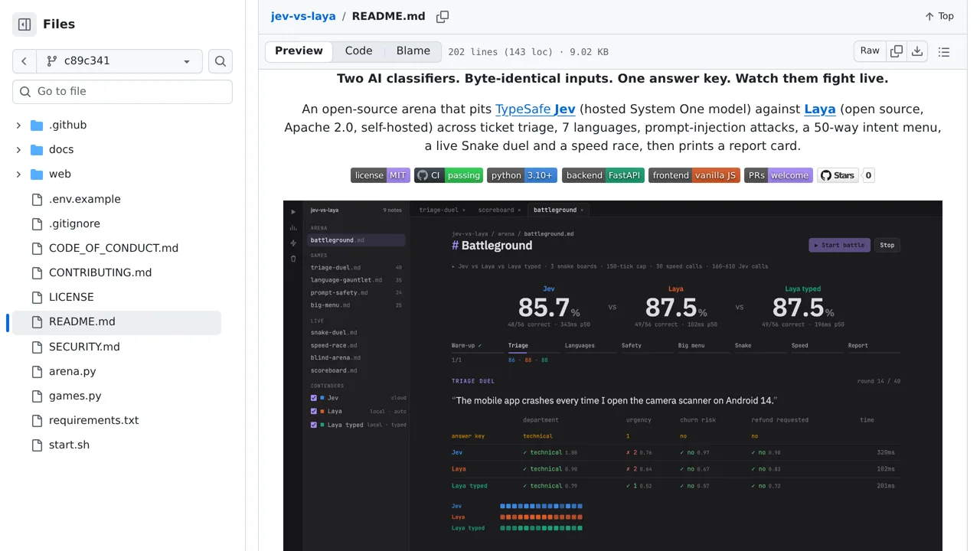
Task: Copy raw file contents
Action: [897, 51]
